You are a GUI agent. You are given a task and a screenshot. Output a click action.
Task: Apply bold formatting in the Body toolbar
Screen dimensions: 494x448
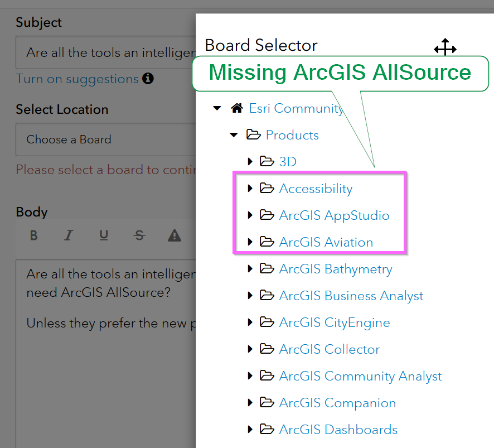[x=33, y=235]
